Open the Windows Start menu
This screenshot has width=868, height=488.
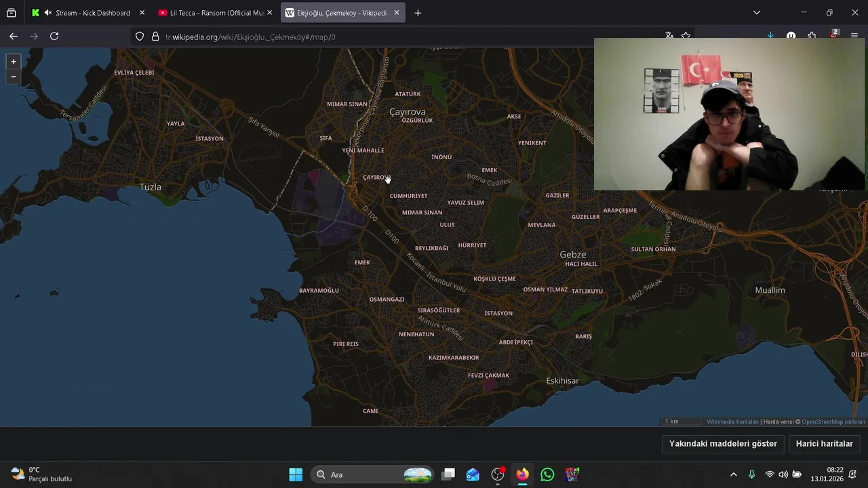(296, 474)
